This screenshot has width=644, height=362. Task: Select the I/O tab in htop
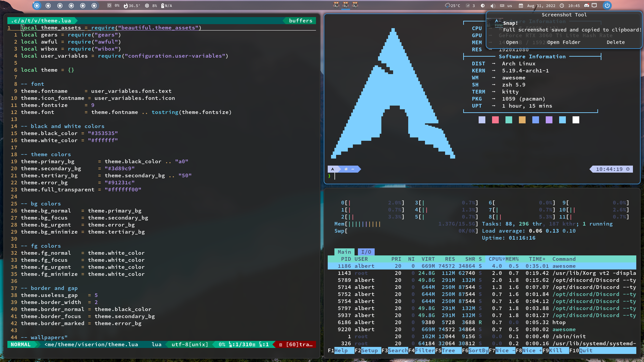click(366, 252)
